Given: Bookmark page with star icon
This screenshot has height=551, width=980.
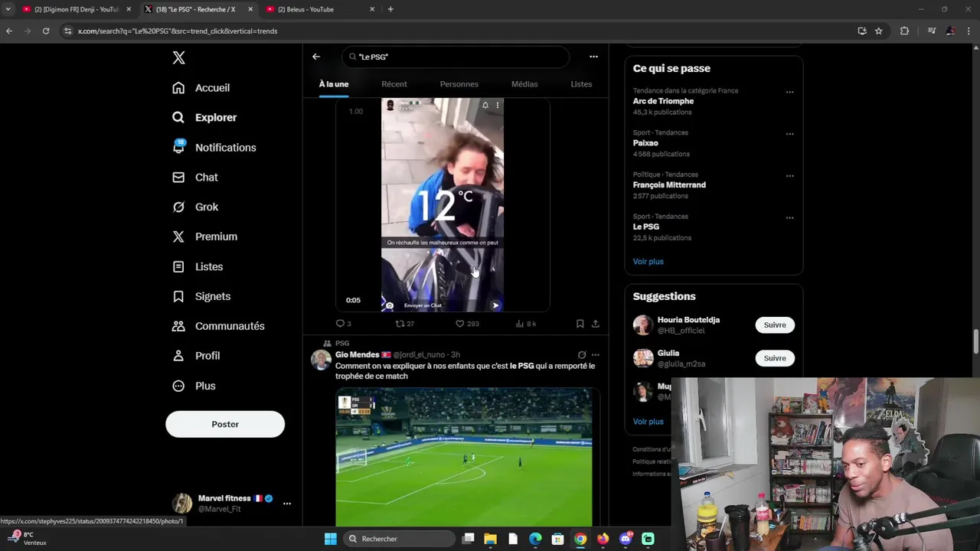Looking at the screenshot, I should (x=879, y=31).
